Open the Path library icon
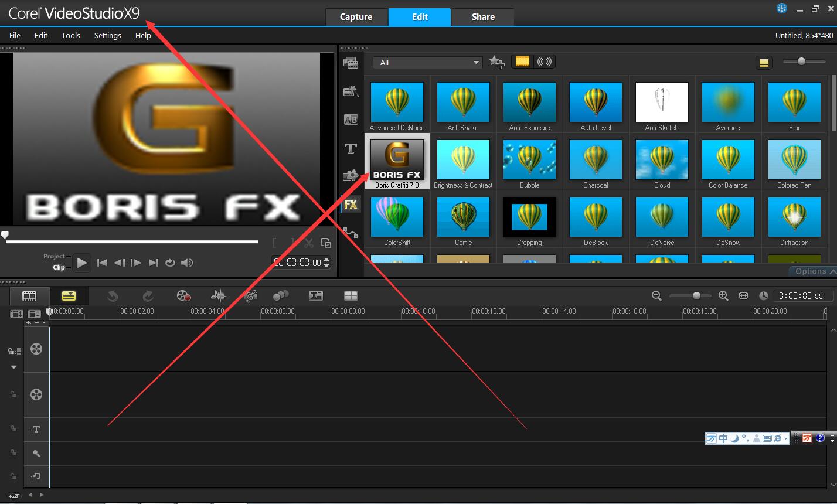Screen dimensions: 837x504 tap(351, 233)
